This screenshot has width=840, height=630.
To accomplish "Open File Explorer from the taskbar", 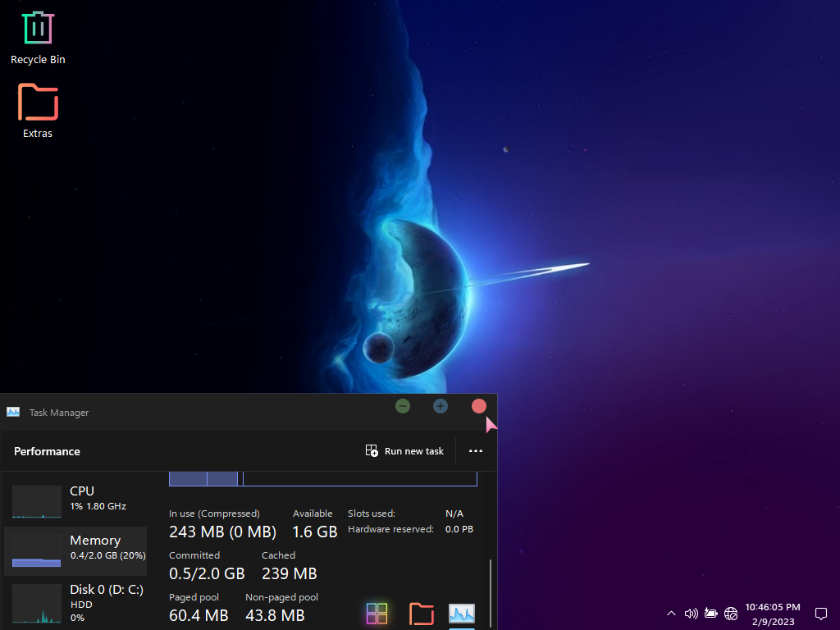I will pos(422,614).
